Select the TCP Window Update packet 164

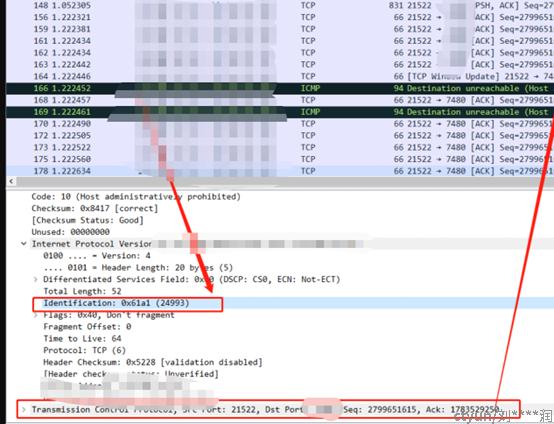pos(280,76)
